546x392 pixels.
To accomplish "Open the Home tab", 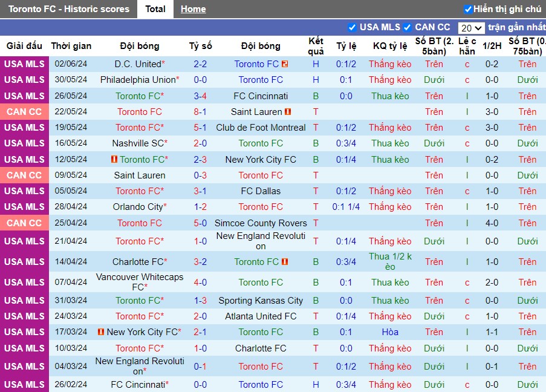I will click(193, 9).
